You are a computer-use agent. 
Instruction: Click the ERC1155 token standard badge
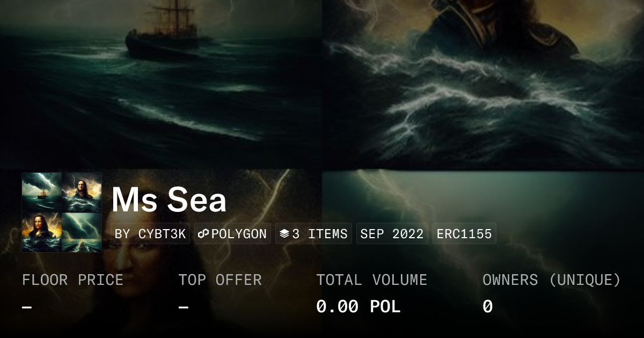464,234
